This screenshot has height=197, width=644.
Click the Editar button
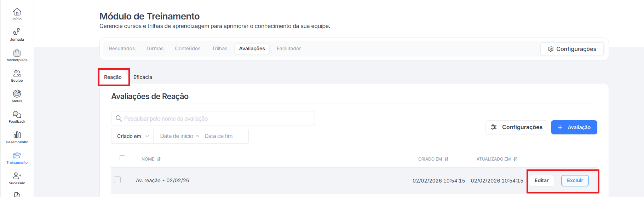[541, 180]
